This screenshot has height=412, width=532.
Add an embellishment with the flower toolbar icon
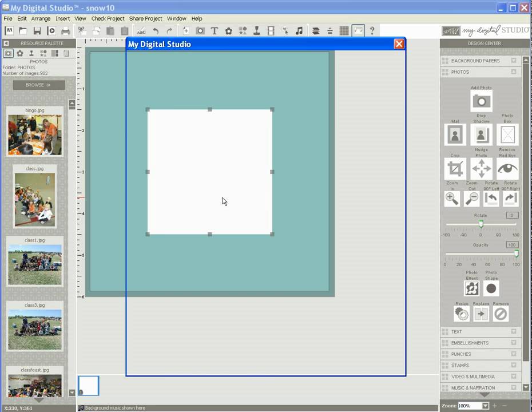pos(229,31)
